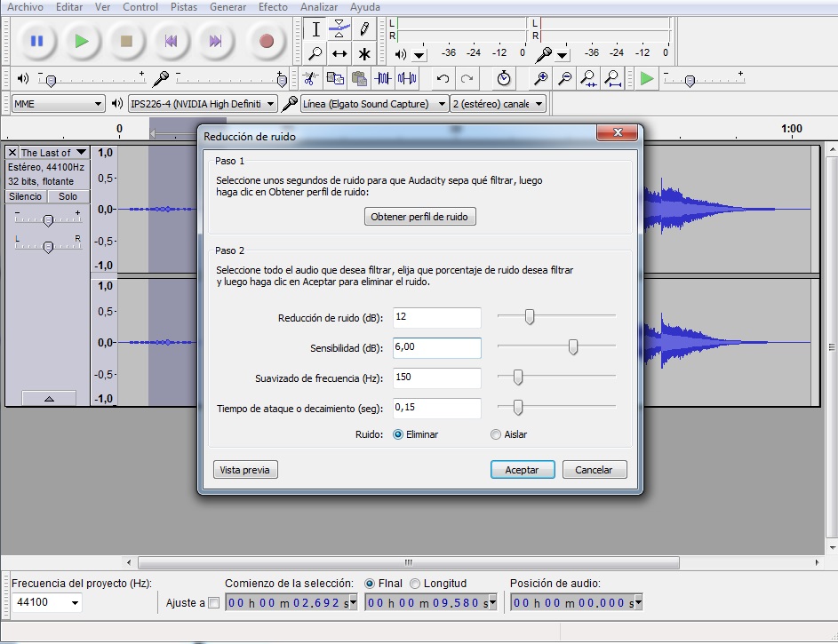Collapse the track with the up-arrow button

click(49, 398)
